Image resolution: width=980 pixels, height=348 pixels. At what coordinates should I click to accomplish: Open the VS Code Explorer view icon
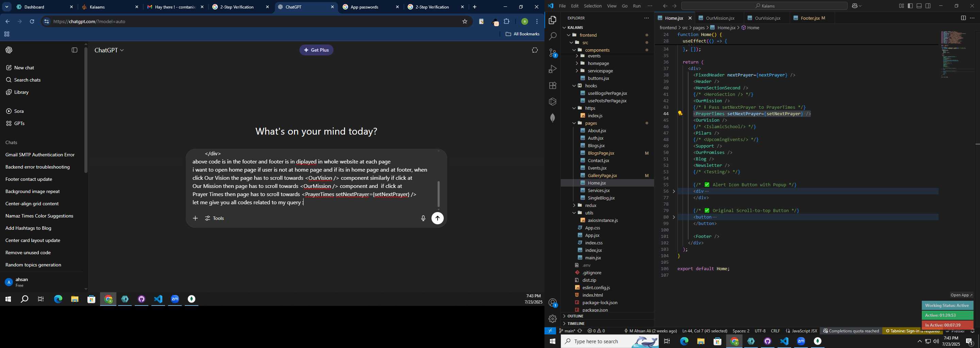tap(552, 20)
